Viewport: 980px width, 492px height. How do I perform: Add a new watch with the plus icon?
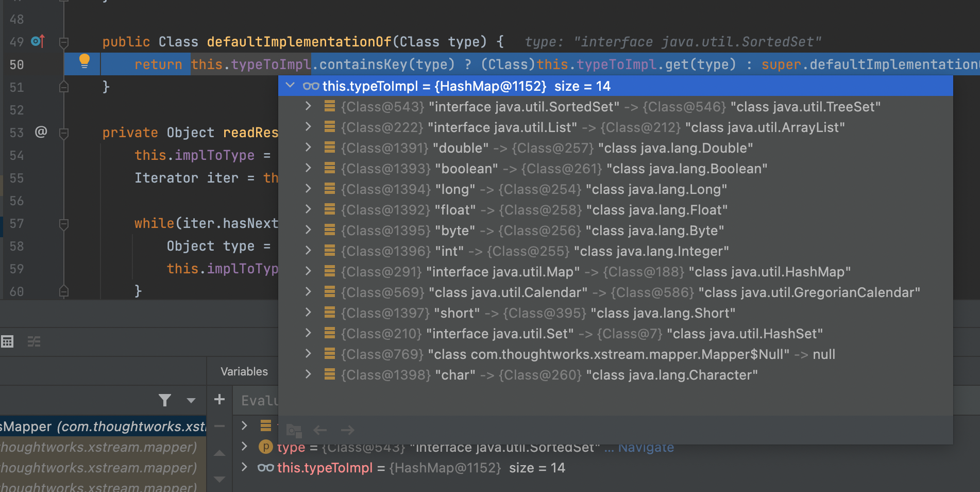coord(219,400)
